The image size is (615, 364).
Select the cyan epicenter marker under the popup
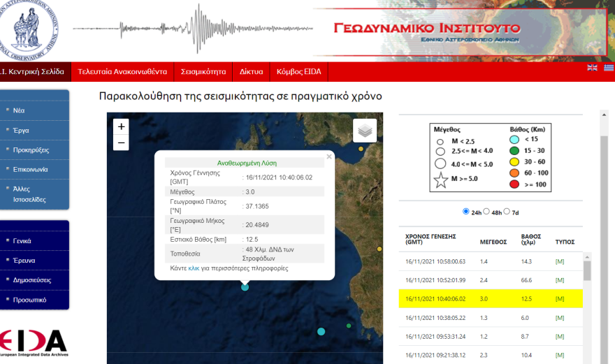(245, 287)
